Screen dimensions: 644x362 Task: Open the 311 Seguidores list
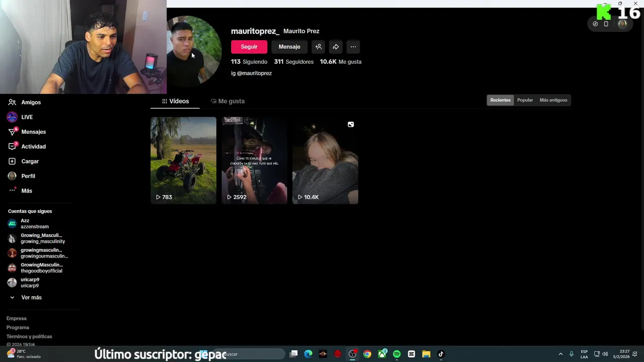click(294, 62)
